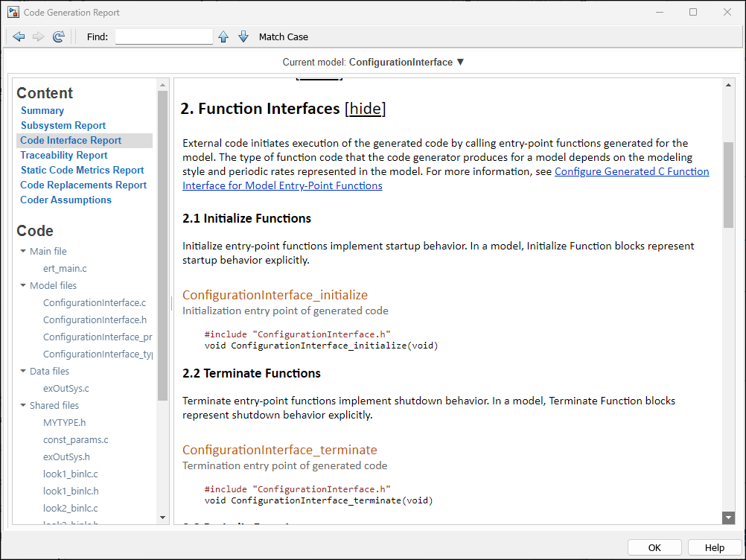Open the Summary report page
The width and height of the screenshot is (746, 560).
point(42,110)
